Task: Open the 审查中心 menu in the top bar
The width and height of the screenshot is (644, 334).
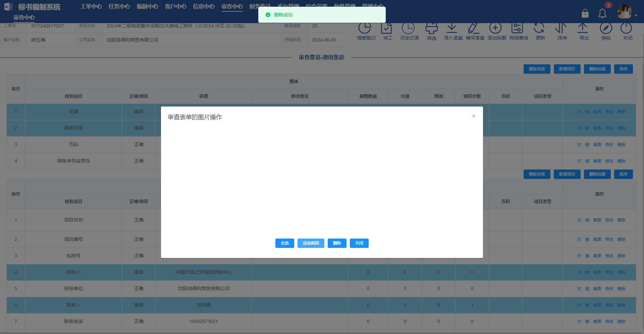Action: (x=232, y=7)
